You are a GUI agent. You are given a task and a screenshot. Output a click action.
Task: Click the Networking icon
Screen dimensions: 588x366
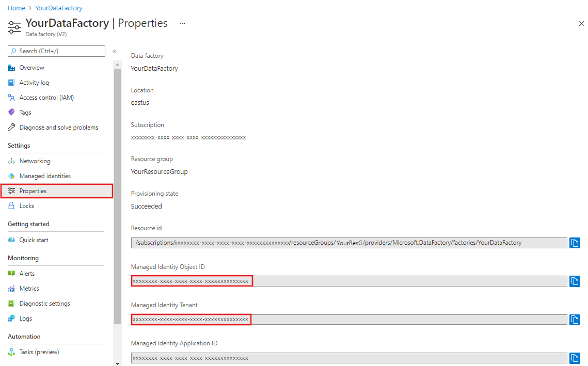coord(12,161)
